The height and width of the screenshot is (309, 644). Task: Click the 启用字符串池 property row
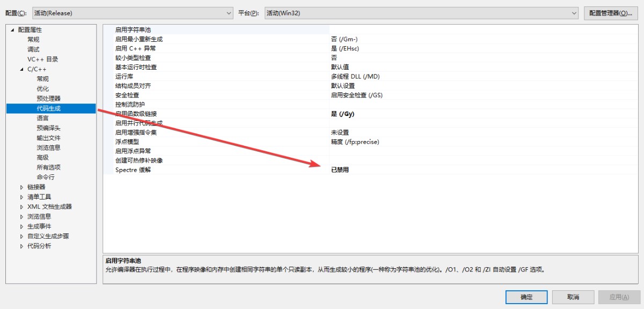tap(370, 30)
